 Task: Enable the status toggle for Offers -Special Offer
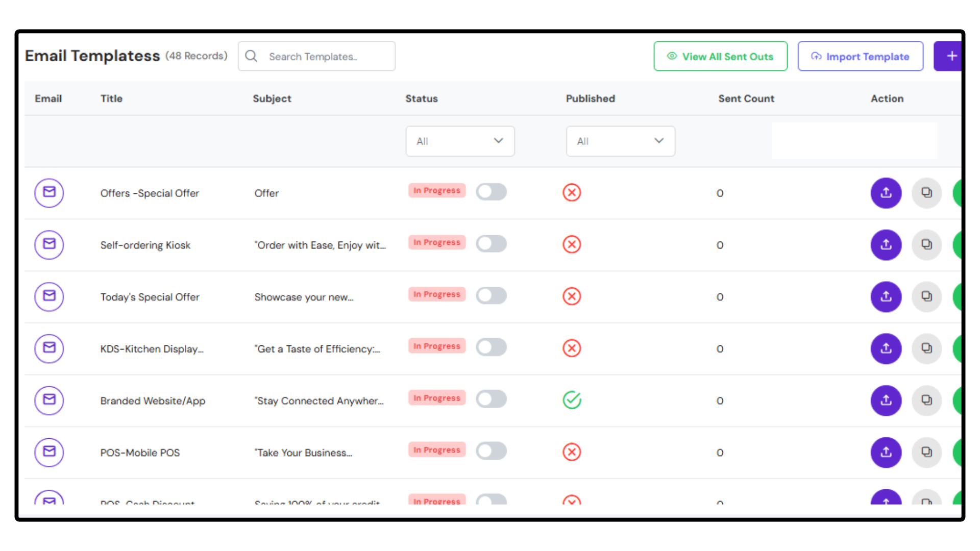coord(491,192)
